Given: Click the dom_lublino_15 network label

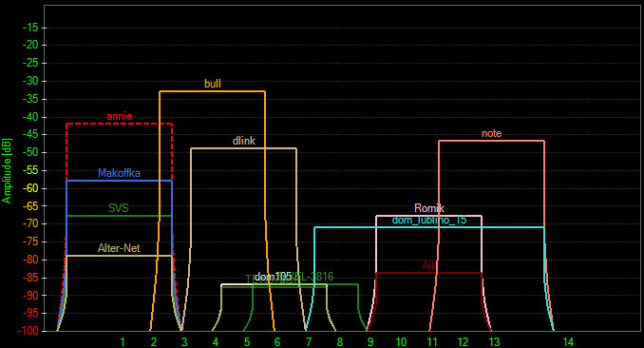Looking at the screenshot, I should (429, 220).
